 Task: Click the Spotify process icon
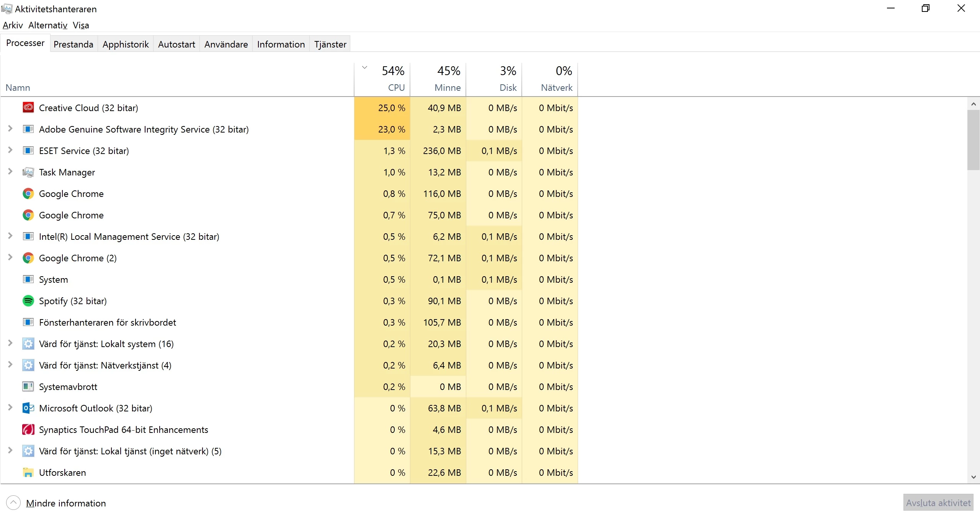[x=28, y=301]
